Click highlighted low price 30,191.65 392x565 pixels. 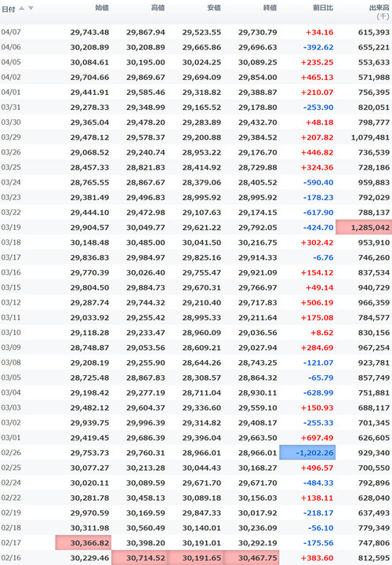(x=195, y=558)
